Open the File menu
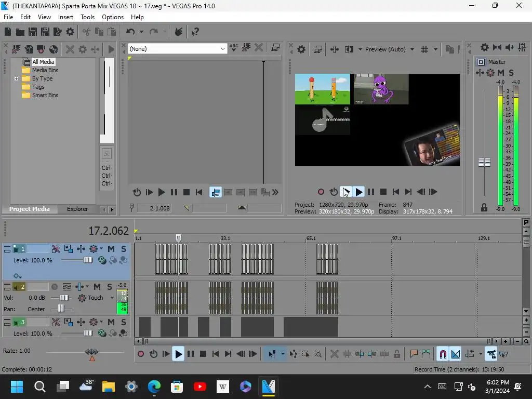 click(8, 17)
